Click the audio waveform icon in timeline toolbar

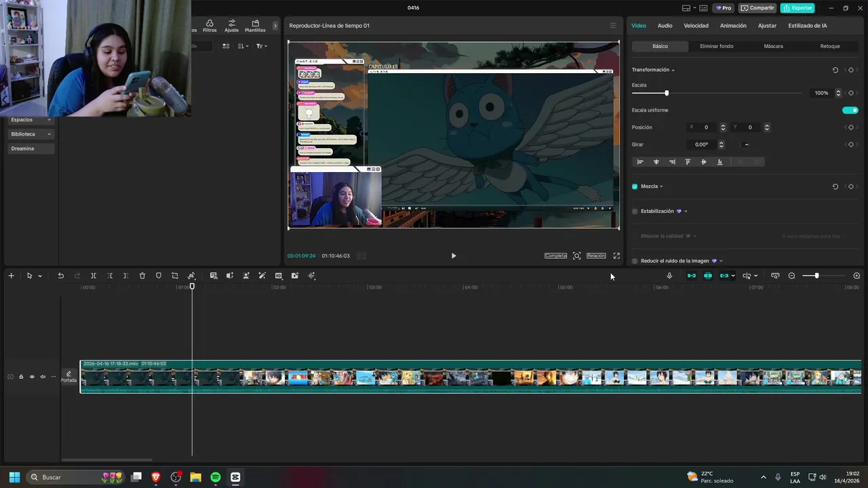pyautogui.click(x=311, y=276)
